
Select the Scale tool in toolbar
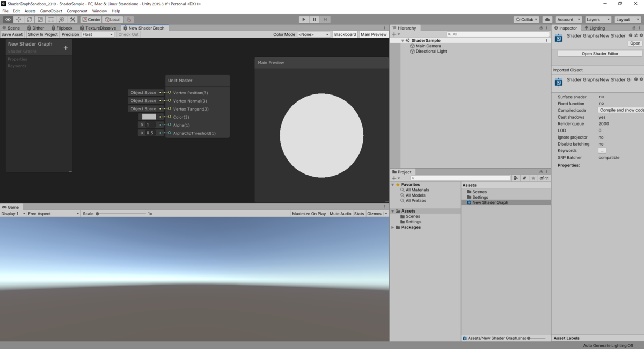40,19
